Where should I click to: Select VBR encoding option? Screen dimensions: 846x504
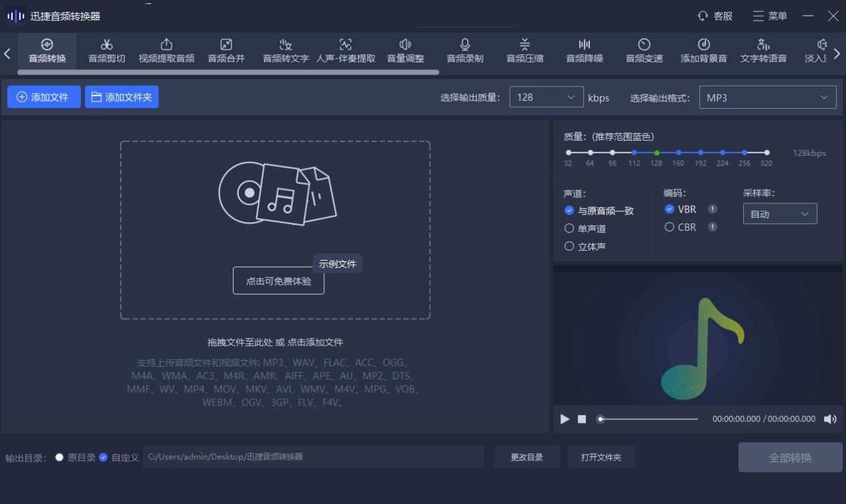[681, 209]
